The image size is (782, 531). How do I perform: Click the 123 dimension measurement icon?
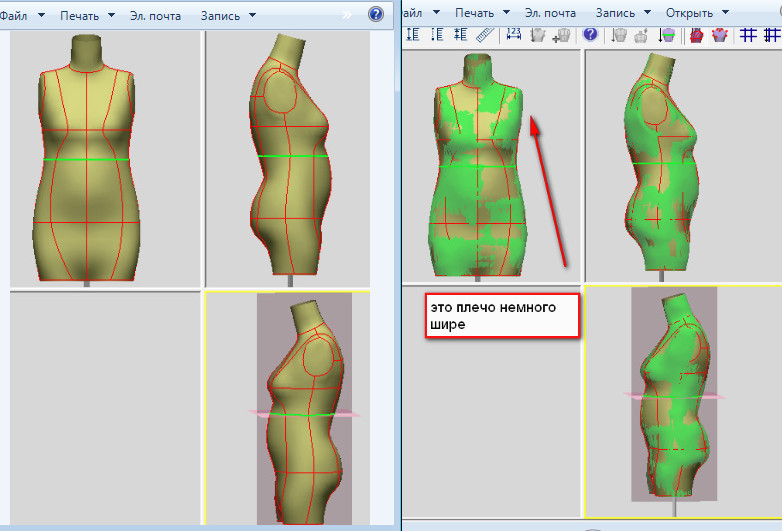click(x=513, y=35)
